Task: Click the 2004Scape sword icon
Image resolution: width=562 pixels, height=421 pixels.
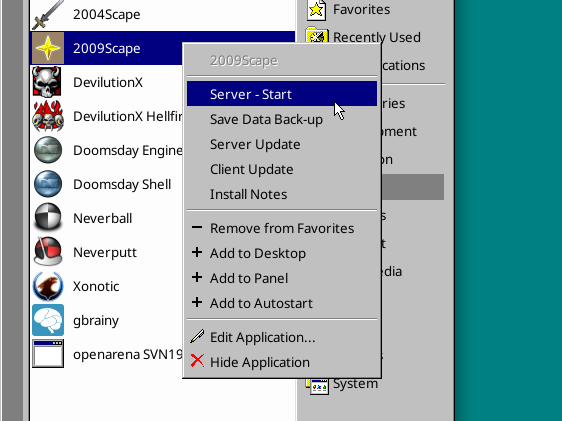Action: [48, 15]
